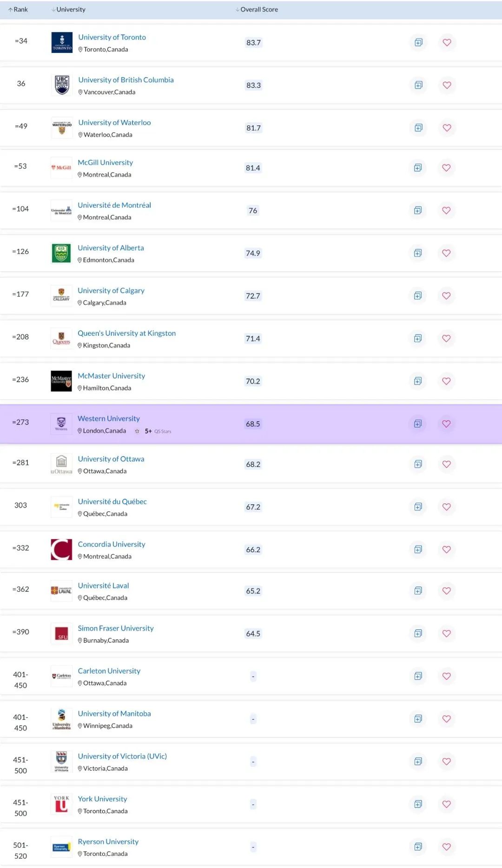Open University of Toronto logo thumbnail
The width and height of the screenshot is (502, 868).
[62, 43]
